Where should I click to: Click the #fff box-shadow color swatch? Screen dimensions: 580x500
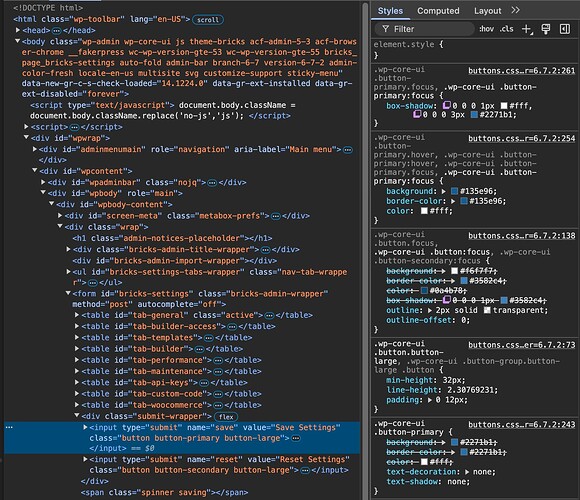504,106
